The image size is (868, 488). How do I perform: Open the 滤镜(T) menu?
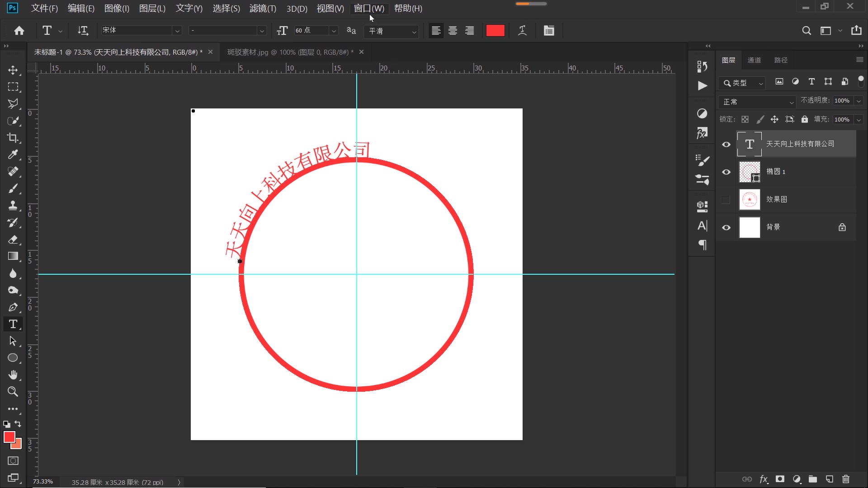tap(263, 8)
